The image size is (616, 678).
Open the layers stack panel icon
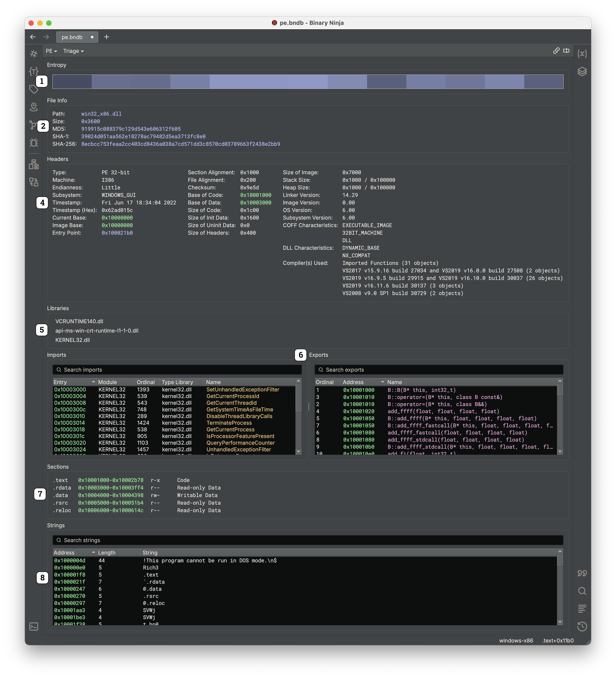(582, 71)
